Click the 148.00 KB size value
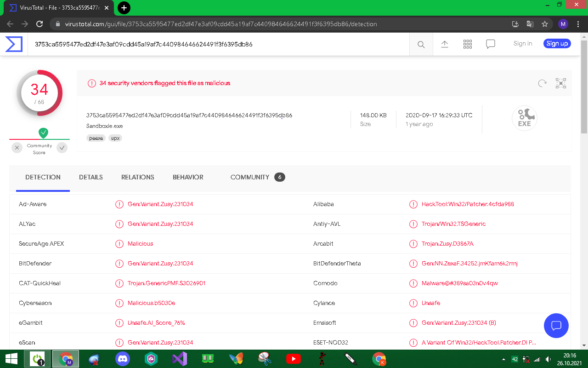Screen dimensions: 588x368 pos(373,115)
